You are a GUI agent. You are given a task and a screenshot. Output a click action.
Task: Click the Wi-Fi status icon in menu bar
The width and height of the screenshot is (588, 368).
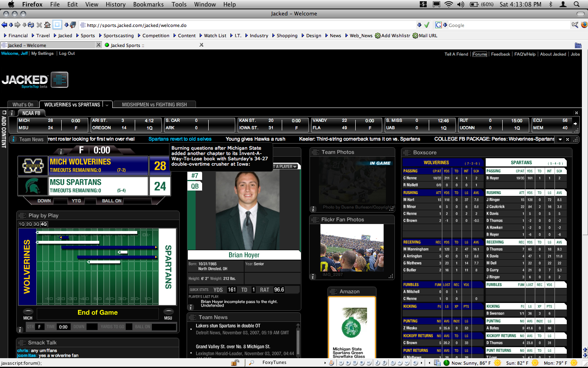coord(449,4)
